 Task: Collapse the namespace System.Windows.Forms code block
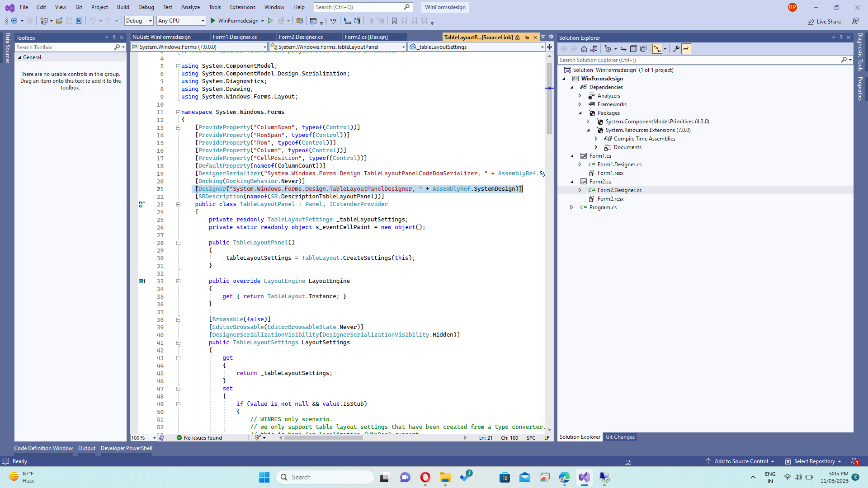(178, 112)
